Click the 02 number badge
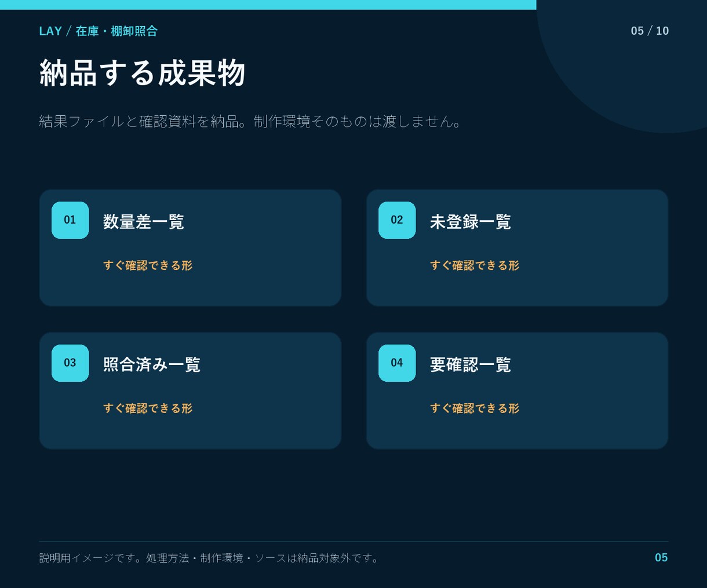 397,220
